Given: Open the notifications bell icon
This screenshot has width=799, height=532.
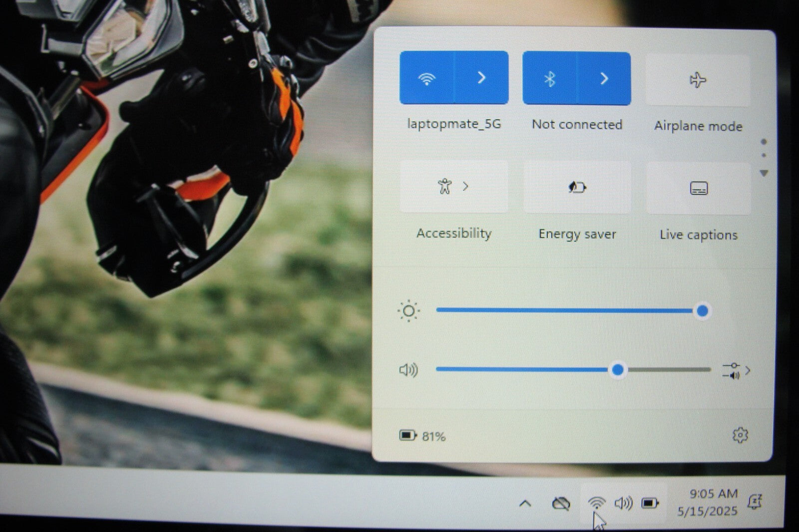Looking at the screenshot, I should pyautogui.click(x=755, y=502).
